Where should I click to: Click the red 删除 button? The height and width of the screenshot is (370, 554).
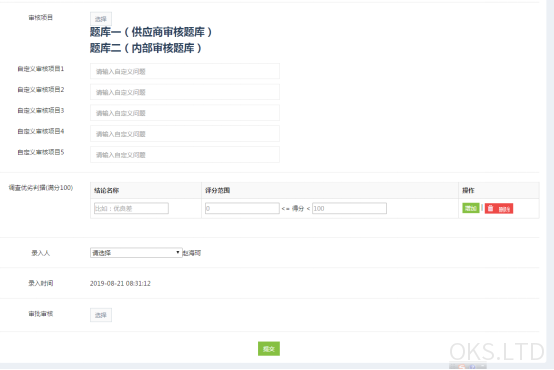[499, 209]
